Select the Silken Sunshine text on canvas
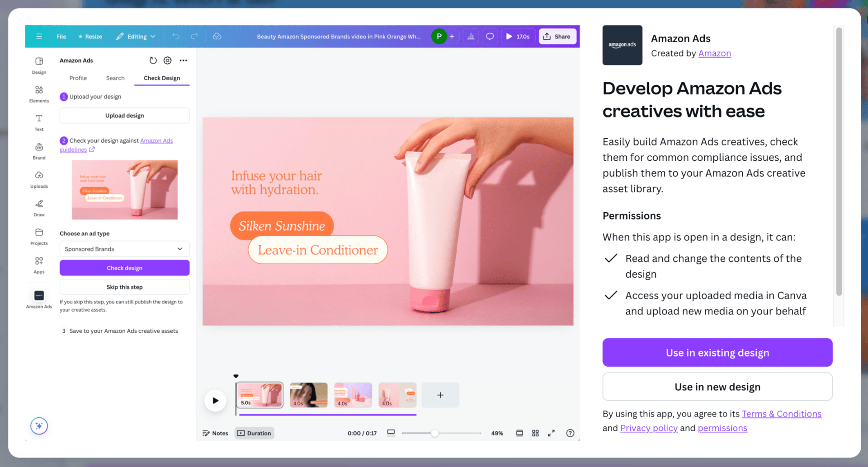Viewport: 868px width, 467px height. pos(282,226)
